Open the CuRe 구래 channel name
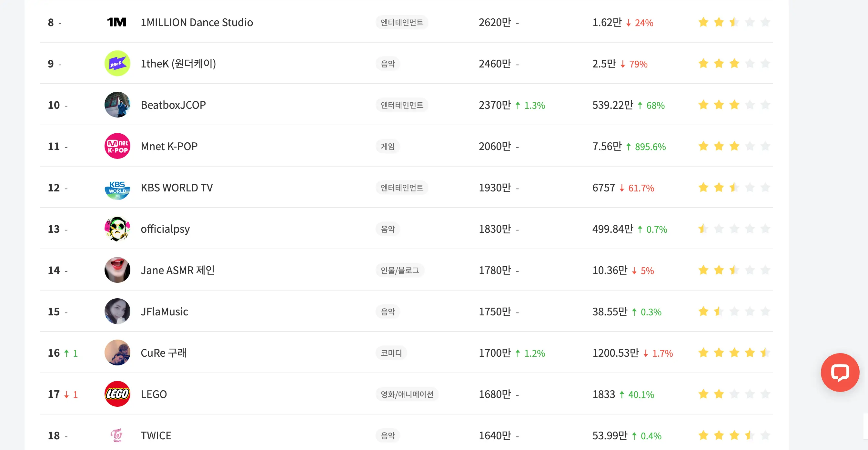 point(163,353)
